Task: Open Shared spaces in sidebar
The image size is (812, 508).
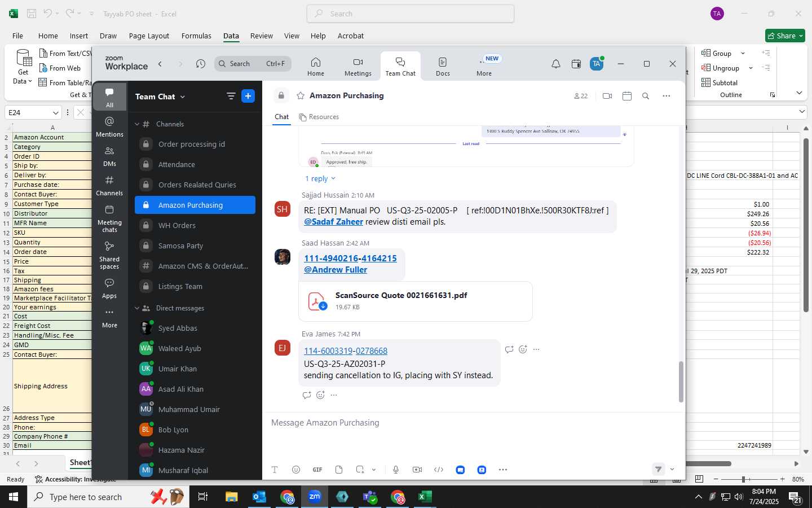Action: coord(109,255)
